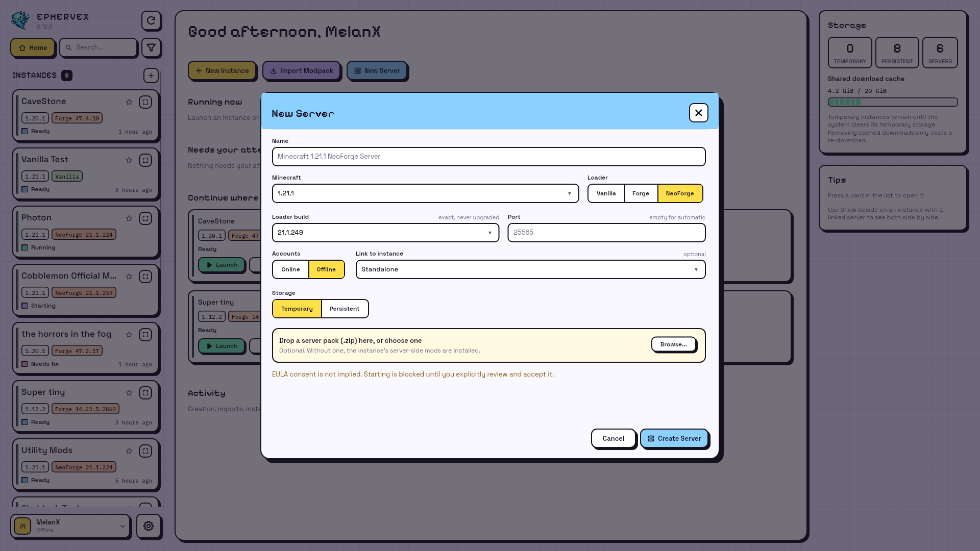Open CaveStone's expand square icon
The height and width of the screenshot is (551, 980).
pyautogui.click(x=145, y=102)
